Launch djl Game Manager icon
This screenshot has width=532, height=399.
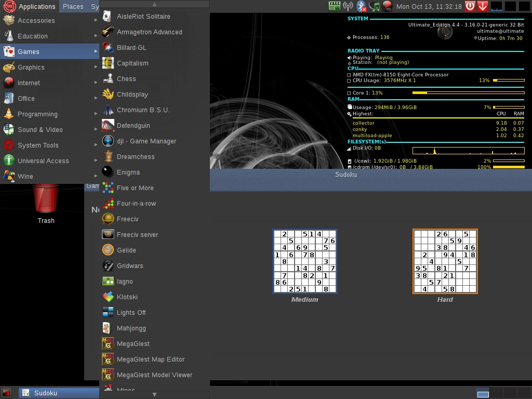coord(108,141)
